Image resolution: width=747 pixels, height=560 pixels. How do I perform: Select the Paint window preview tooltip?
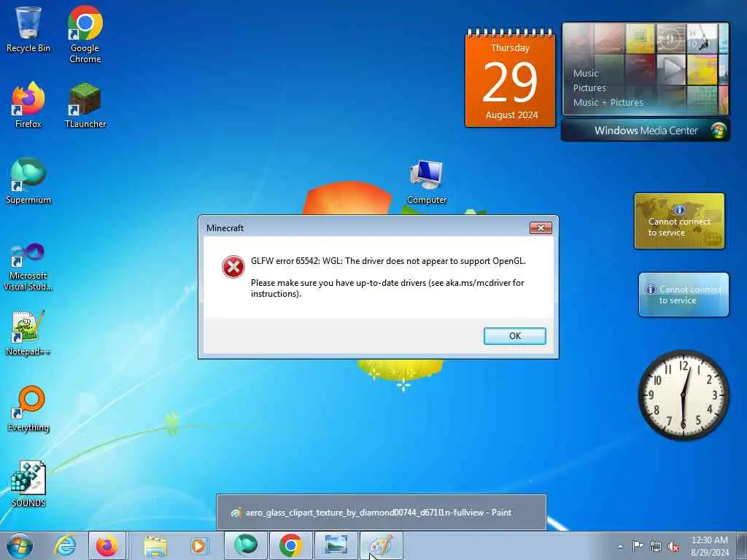(x=381, y=513)
